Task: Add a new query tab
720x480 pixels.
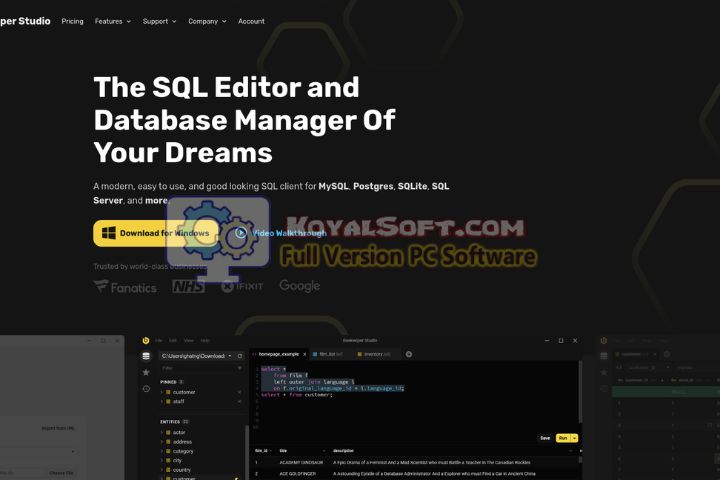Action: pyautogui.click(x=409, y=354)
